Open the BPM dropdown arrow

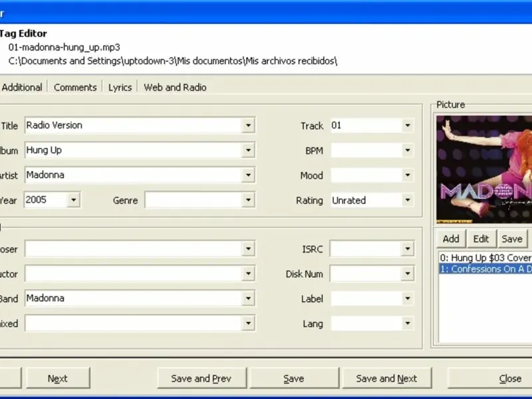[408, 150]
